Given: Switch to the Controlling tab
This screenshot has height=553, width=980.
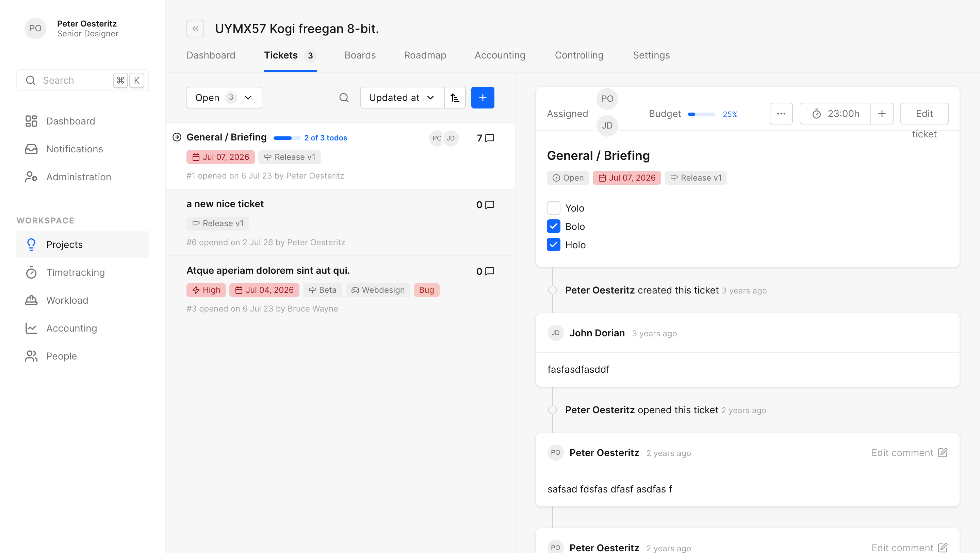Looking at the screenshot, I should point(579,55).
